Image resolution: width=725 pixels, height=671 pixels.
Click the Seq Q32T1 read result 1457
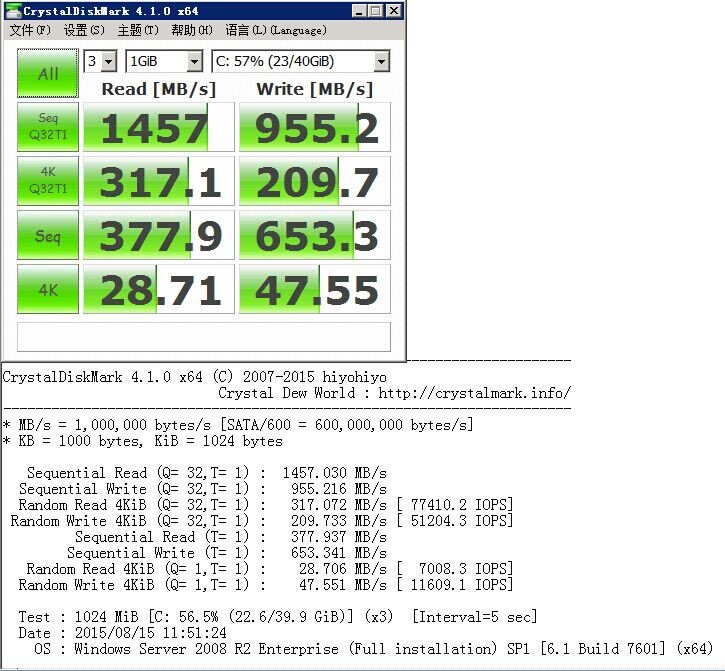coord(159,127)
